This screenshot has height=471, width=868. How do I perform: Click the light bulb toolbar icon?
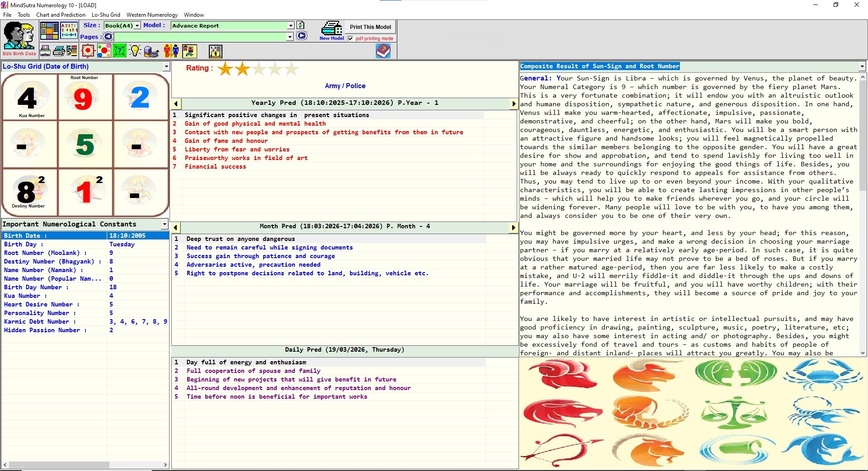pyautogui.click(x=135, y=51)
